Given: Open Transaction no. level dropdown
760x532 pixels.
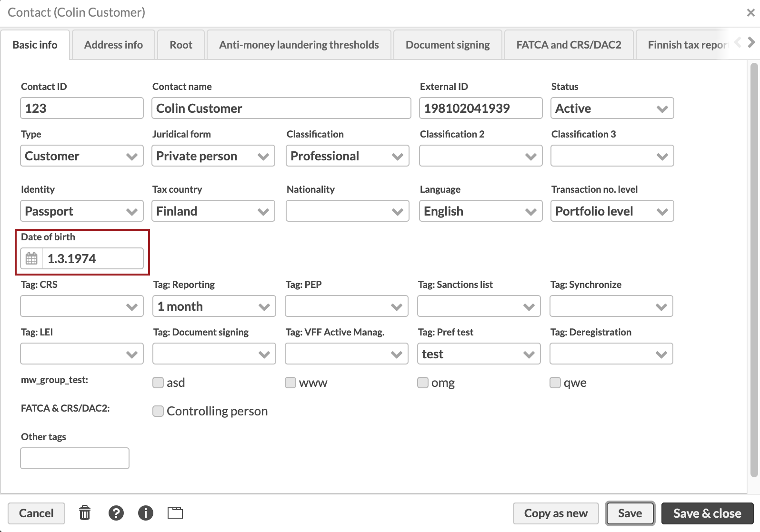Looking at the screenshot, I should [612, 211].
